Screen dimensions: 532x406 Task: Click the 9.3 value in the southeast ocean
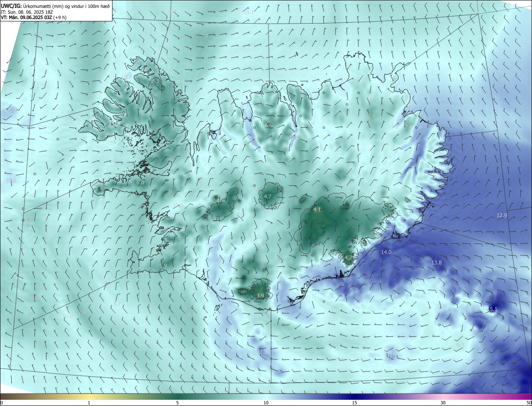[461, 345]
